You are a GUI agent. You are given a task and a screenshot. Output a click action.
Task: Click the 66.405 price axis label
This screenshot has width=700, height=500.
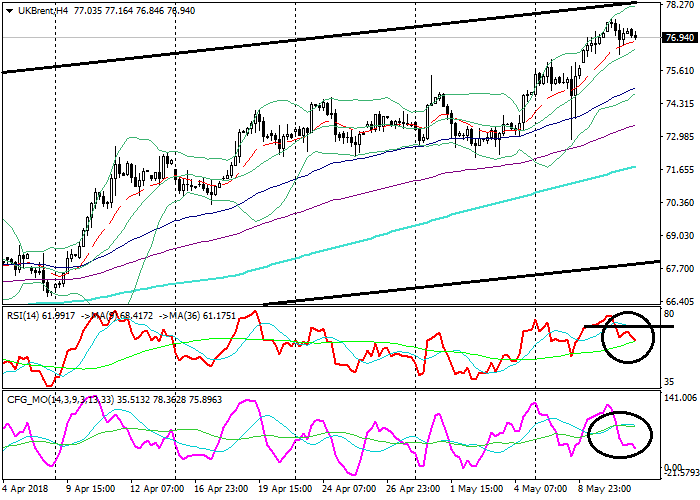(679, 301)
